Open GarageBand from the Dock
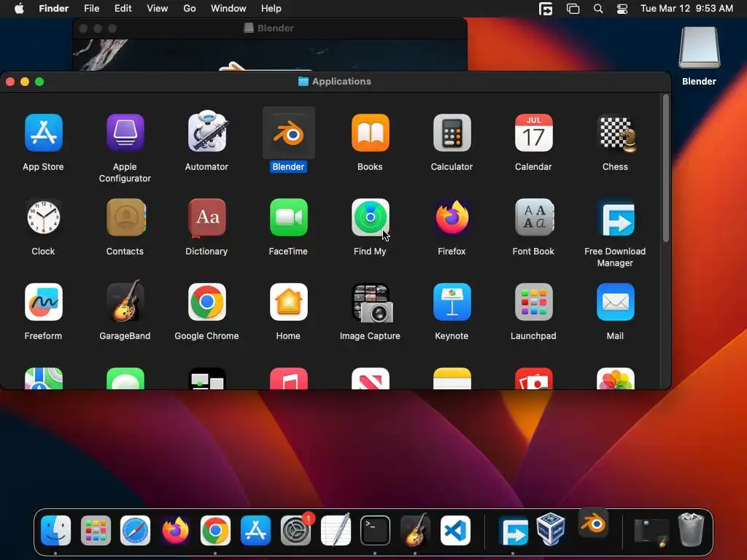 tap(415, 529)
